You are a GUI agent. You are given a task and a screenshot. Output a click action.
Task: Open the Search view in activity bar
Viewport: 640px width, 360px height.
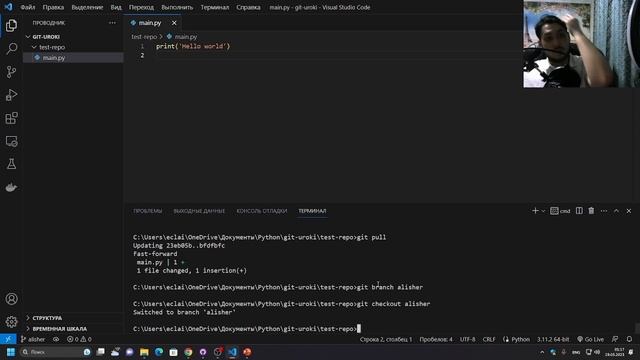11,49
